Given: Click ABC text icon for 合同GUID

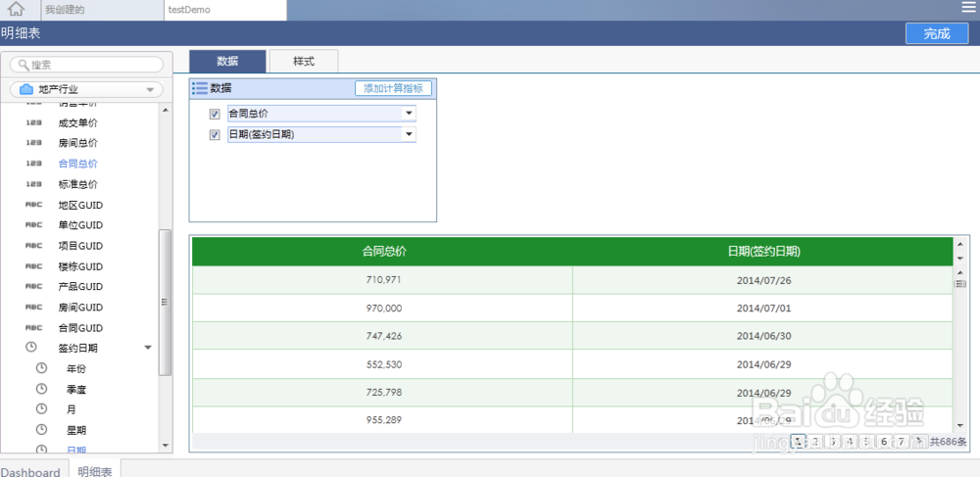Looking at the screenshot, I should coord(33,327).
